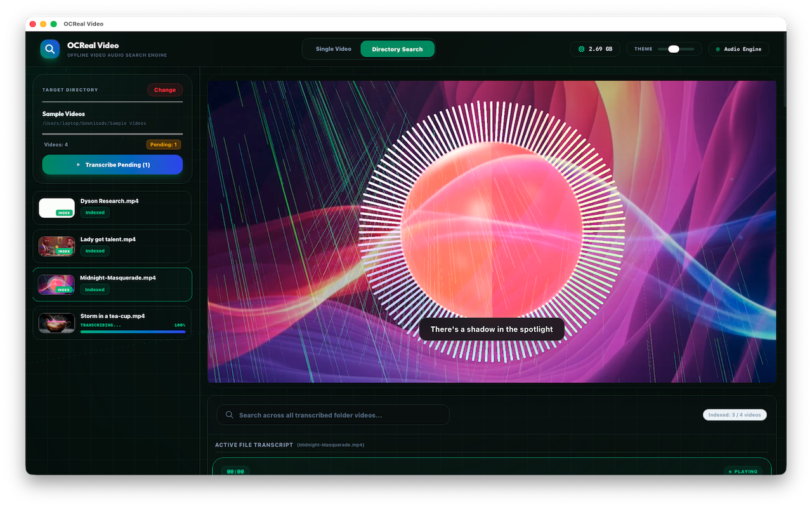Click the INDEX tag on the Dyson Research thumbnail

64,213
